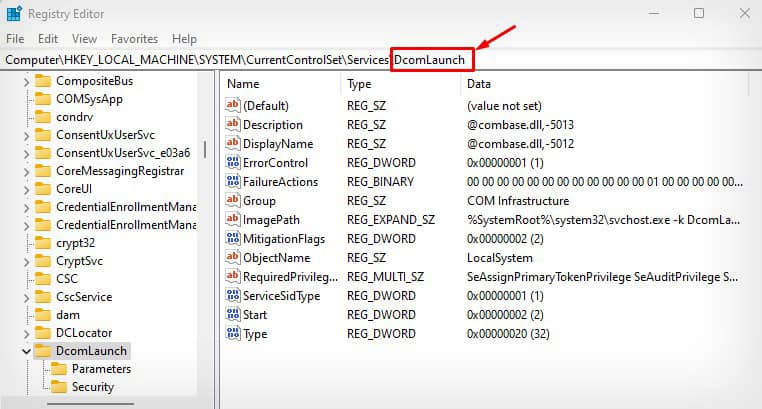Open the View menu
This screenshot has width=762, height=409.
pyautogui.click(x=84, y=39)
